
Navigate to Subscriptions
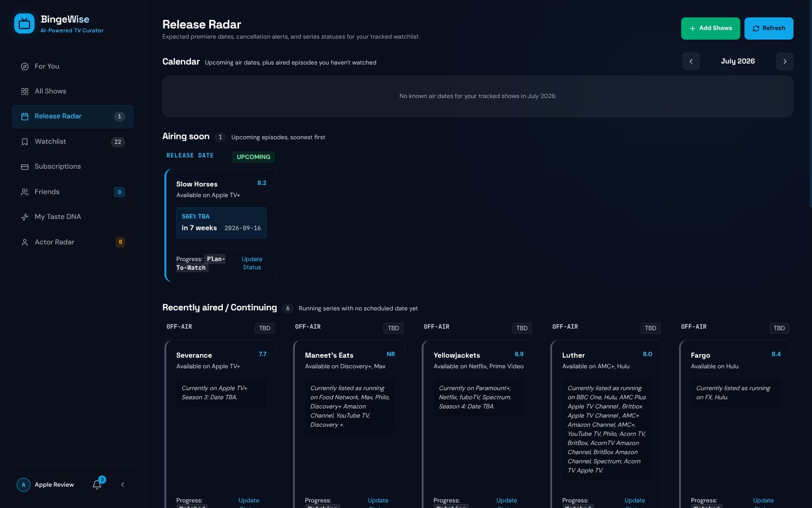coord(73,167)
